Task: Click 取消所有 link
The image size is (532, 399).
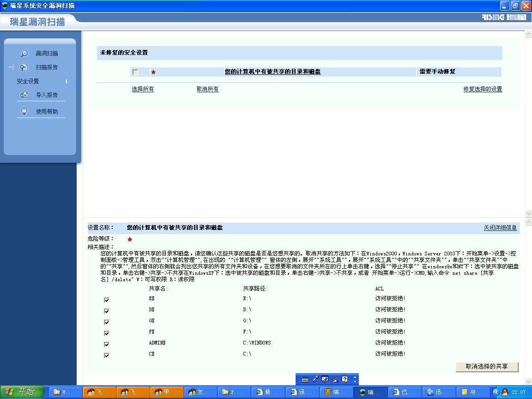Action: [x=208, y=89]
